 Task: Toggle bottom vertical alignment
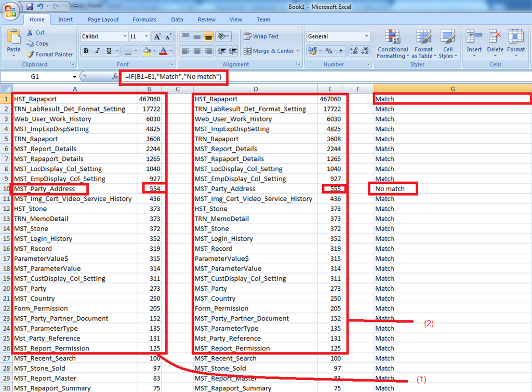pyautogui.click(x=208, y=36)
